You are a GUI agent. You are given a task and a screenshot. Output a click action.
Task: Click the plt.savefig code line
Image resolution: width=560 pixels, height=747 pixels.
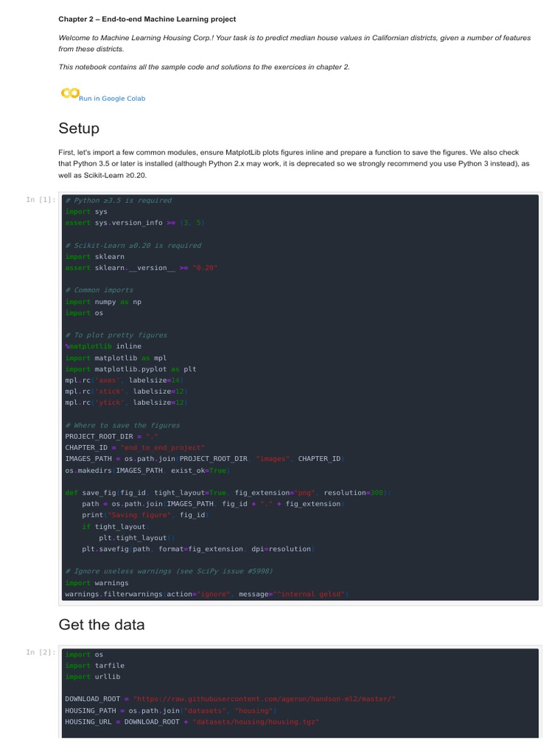(x=198, y=549)
